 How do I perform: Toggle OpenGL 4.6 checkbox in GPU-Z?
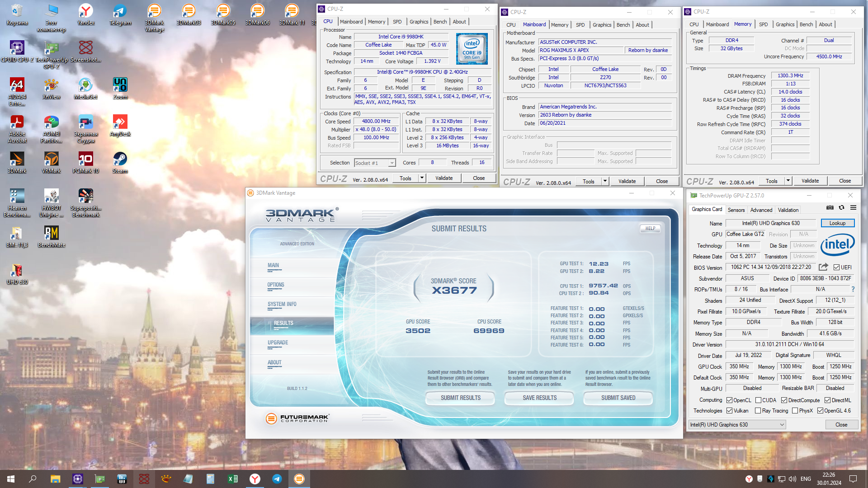820,411
